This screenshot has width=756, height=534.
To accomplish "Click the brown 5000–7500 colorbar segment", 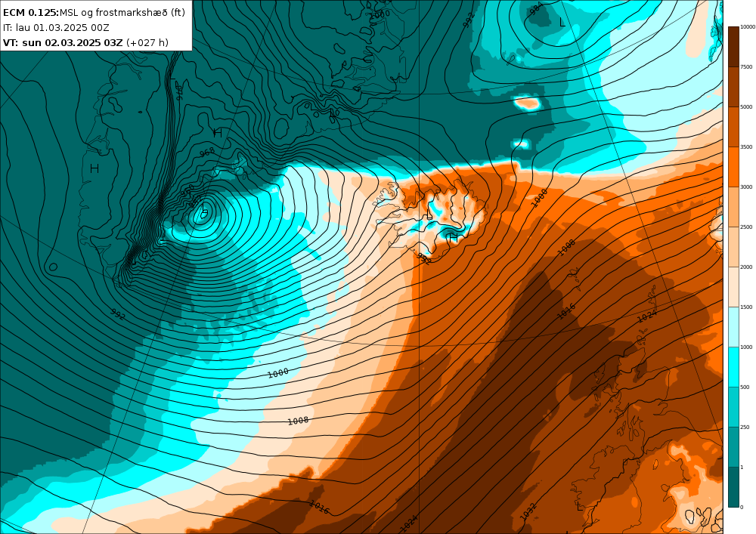I will click(x=733, y=87).
